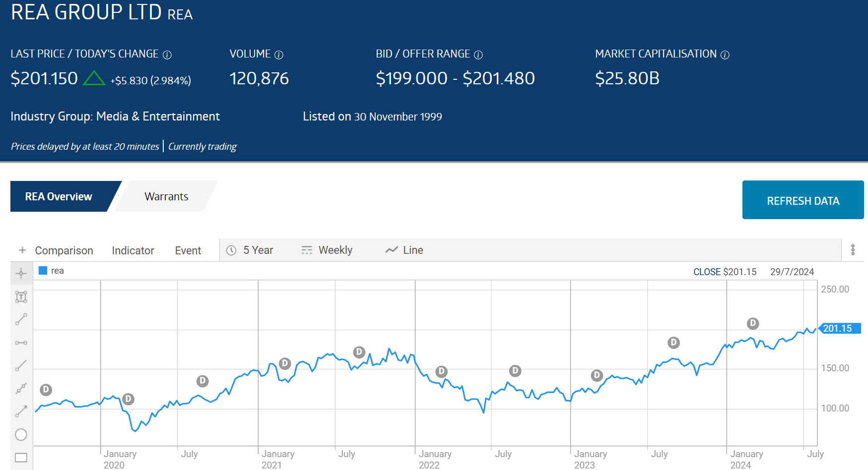This screenshot has height=470, width=868.
Task: Select the crosshair tool in chart toolbar
Action: (21, 273)
